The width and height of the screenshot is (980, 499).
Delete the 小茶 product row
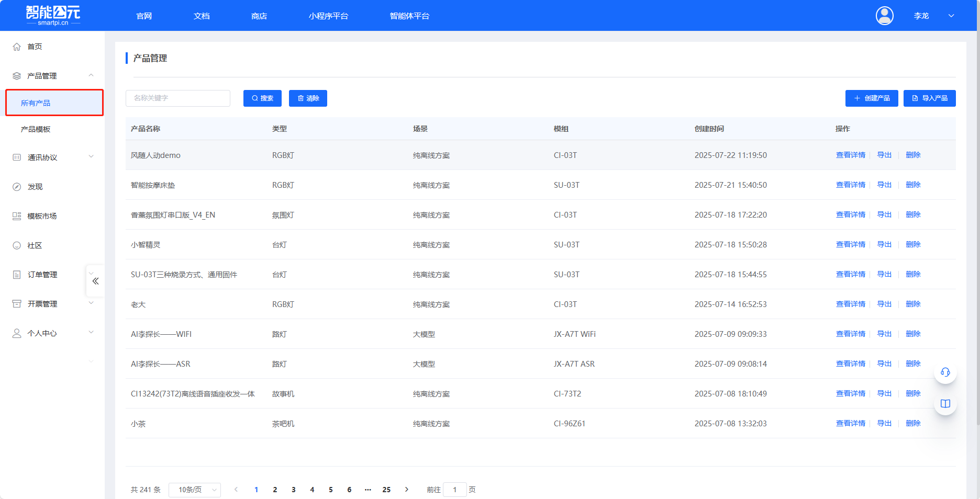[912, 424]
